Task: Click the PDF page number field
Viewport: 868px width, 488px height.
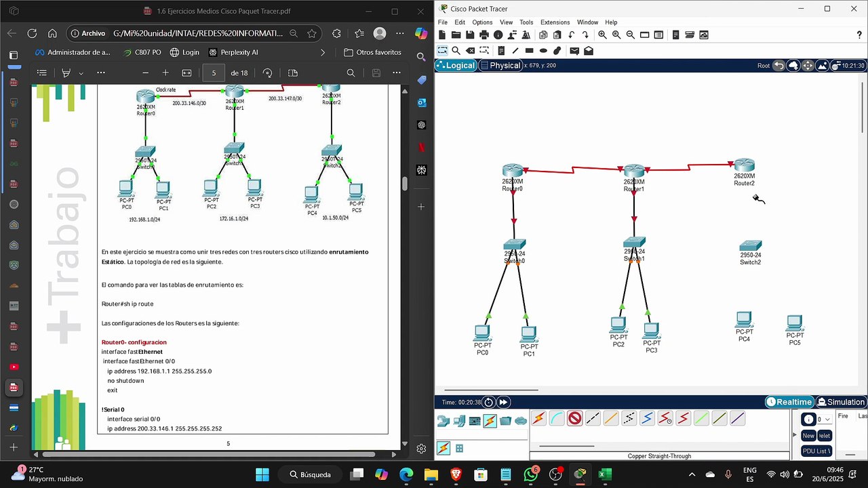Action: 214,73
